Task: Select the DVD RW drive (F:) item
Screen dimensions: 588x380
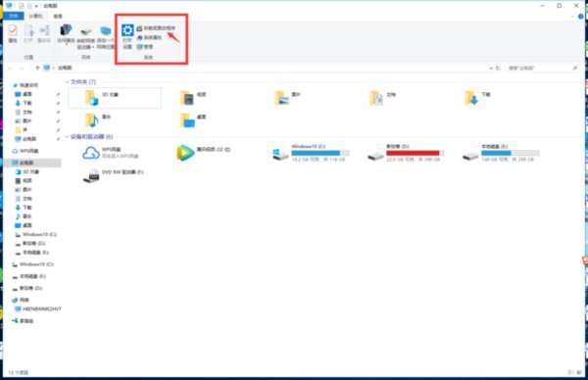Action: tap(114, 175)
